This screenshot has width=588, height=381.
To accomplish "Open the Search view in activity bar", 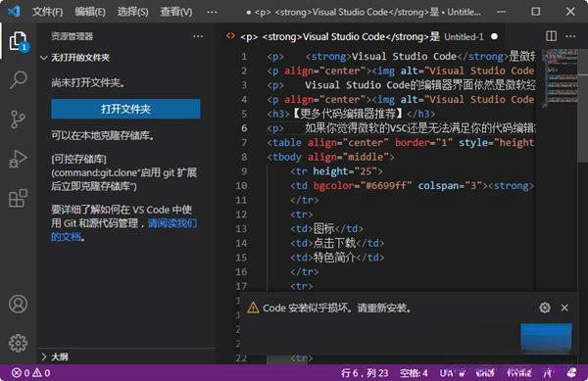I will [x=18, y=79].
